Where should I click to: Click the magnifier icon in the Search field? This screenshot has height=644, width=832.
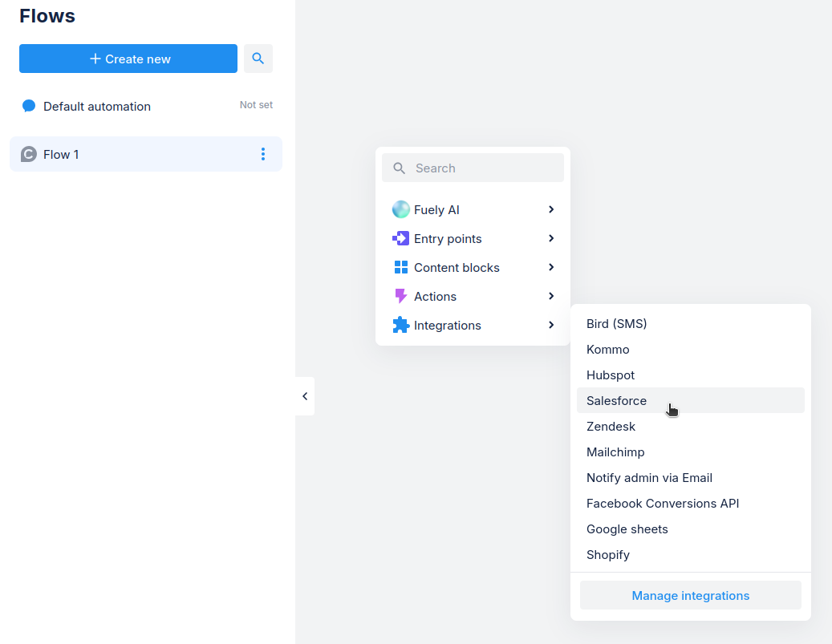(x=399, y=168)
